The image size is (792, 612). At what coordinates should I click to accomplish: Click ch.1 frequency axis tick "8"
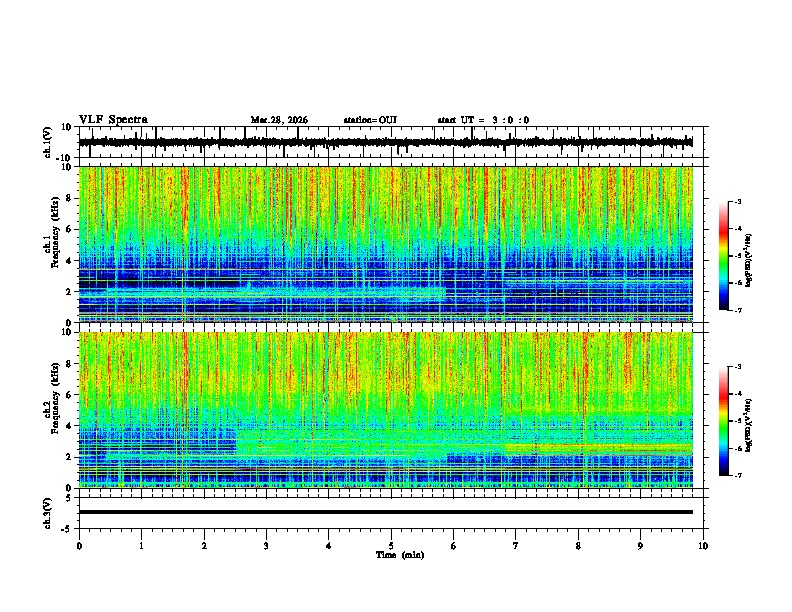(69, 198)
